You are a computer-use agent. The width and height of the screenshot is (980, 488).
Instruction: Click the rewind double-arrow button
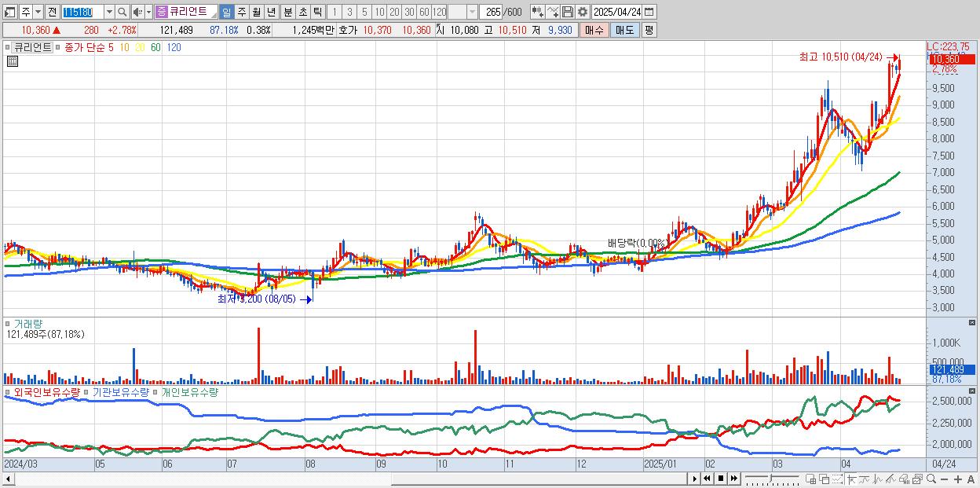point(708,479)
